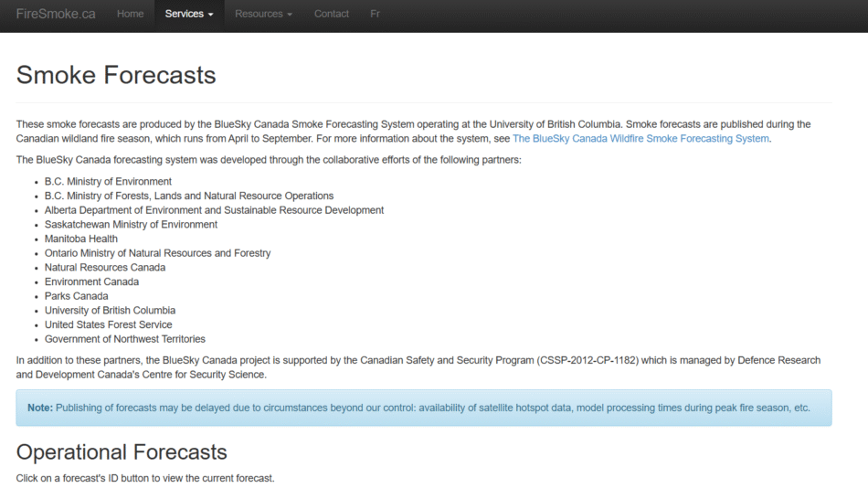
Task: Click the Operational Forecasts heading
Action: click(122, 452)
